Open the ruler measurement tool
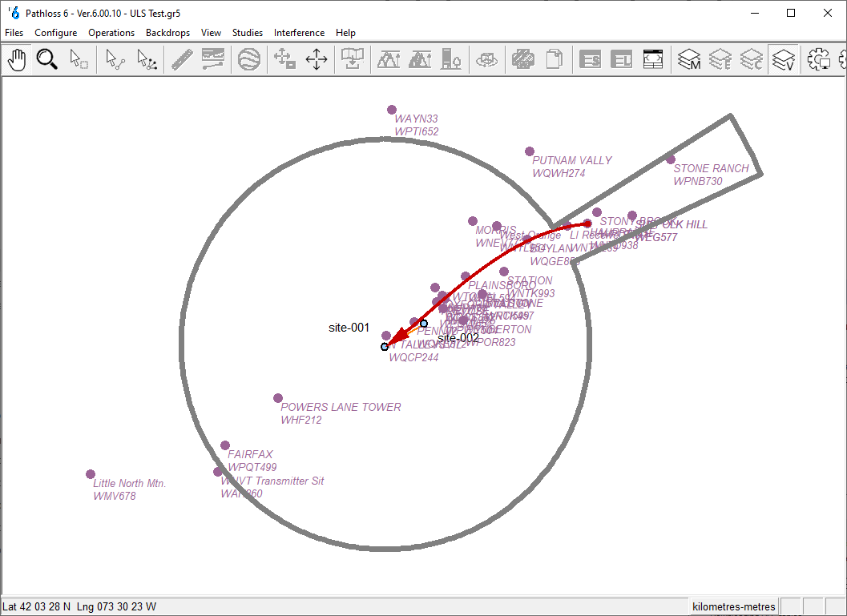847x616 pixels. pos(182,59)
